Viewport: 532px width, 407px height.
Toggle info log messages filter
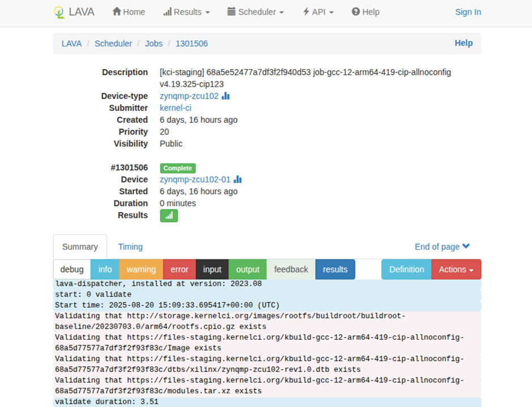(105, 269)
